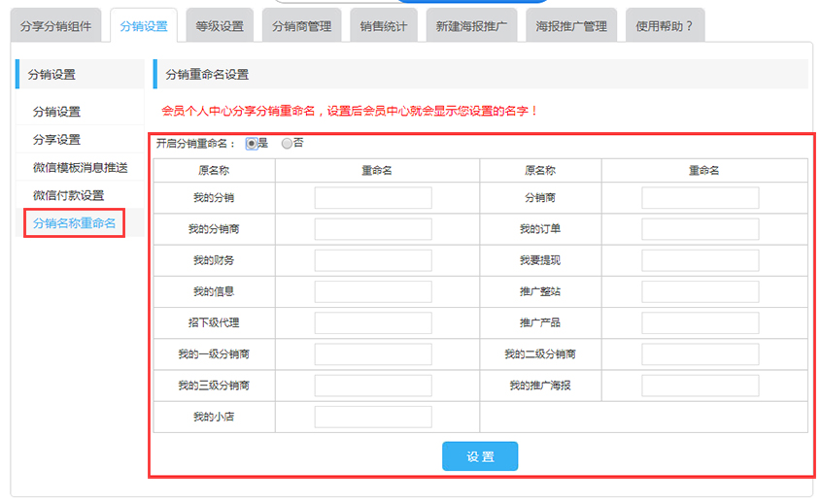Switch to the 等级设置 tab
821x504 pixels.
point(220,26)
